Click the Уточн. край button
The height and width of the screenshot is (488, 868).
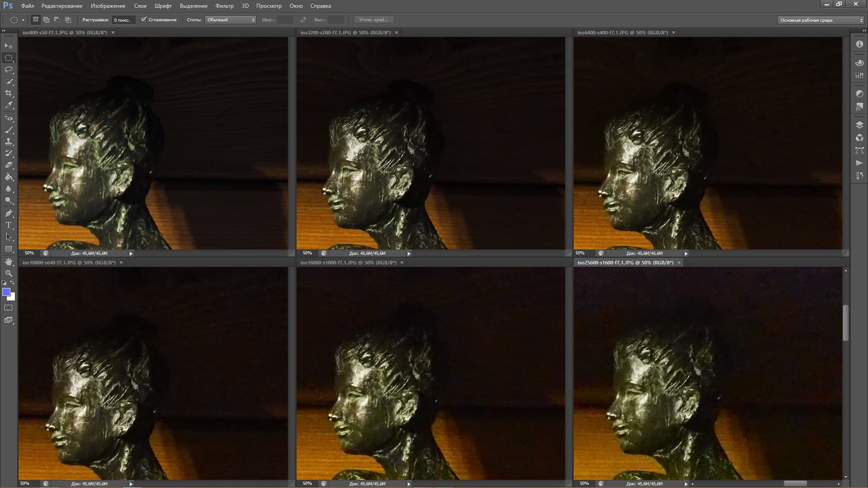(x=373, y=20)
